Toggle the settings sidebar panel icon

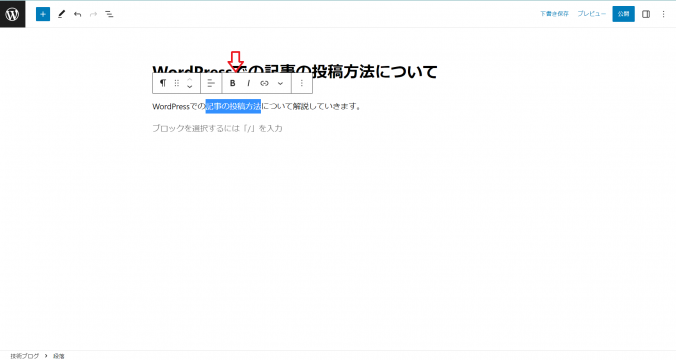(x=646, y=14)
